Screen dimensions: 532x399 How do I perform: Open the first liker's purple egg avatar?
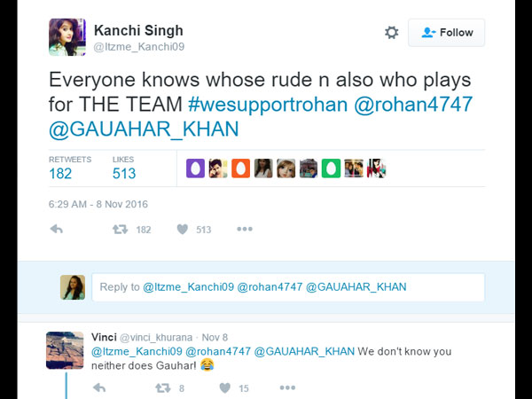pyautogui.click(x=195, y=168)
